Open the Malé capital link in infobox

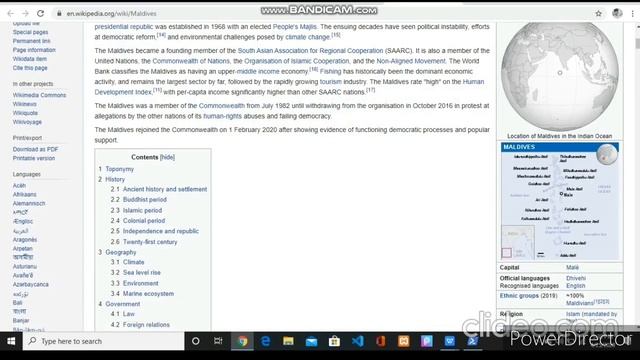[x=572, y=267]
